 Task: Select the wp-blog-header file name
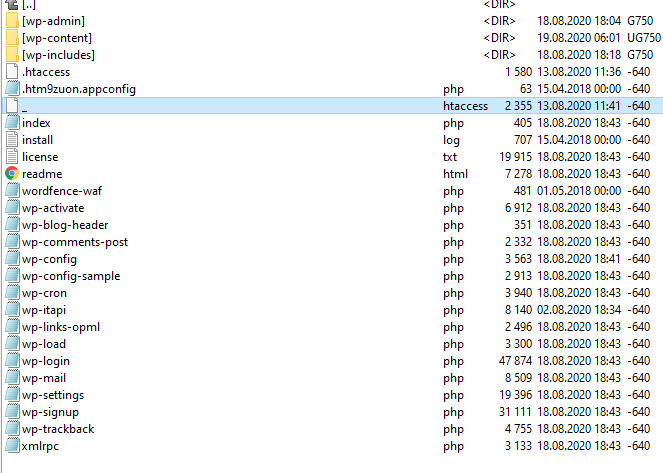click(65, 225)
